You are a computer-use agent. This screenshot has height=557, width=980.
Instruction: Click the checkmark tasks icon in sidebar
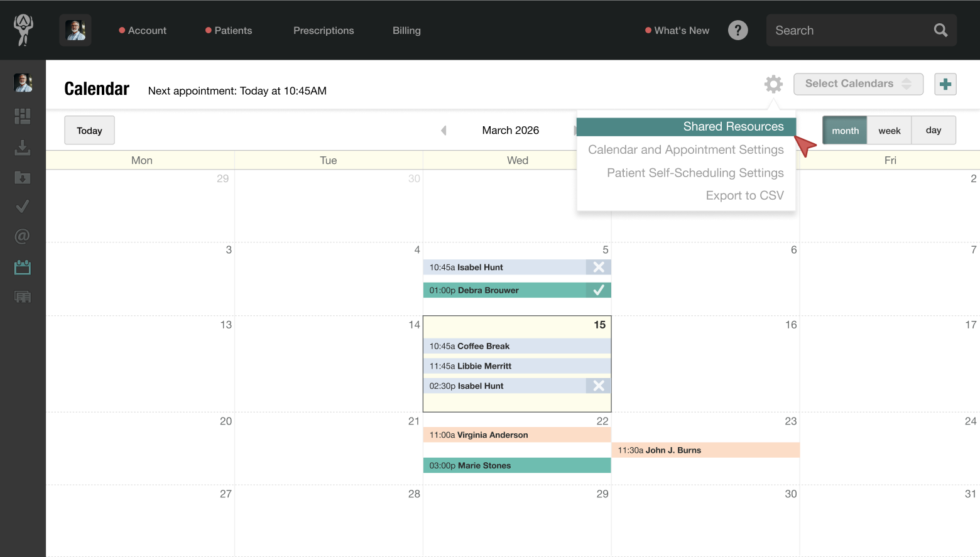(x=23, y=206)
